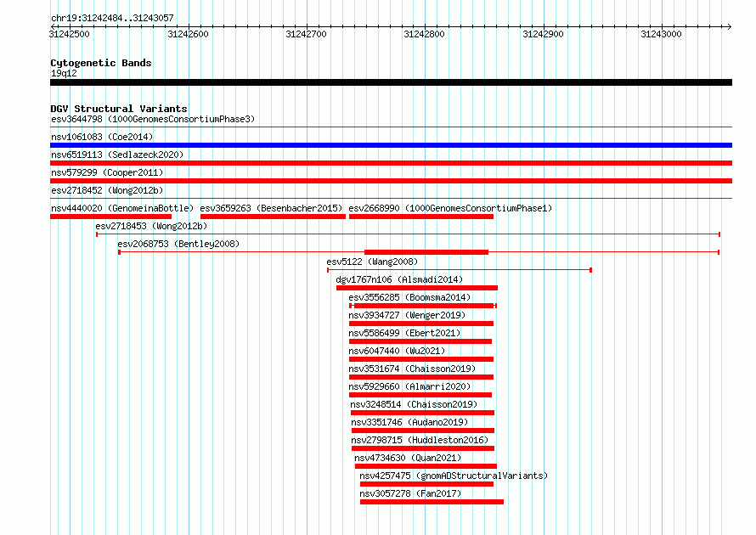Open the nsv1061083 (Coe2014) label
The height and width of the screenshot is (535, 756).
pos(102,137)
